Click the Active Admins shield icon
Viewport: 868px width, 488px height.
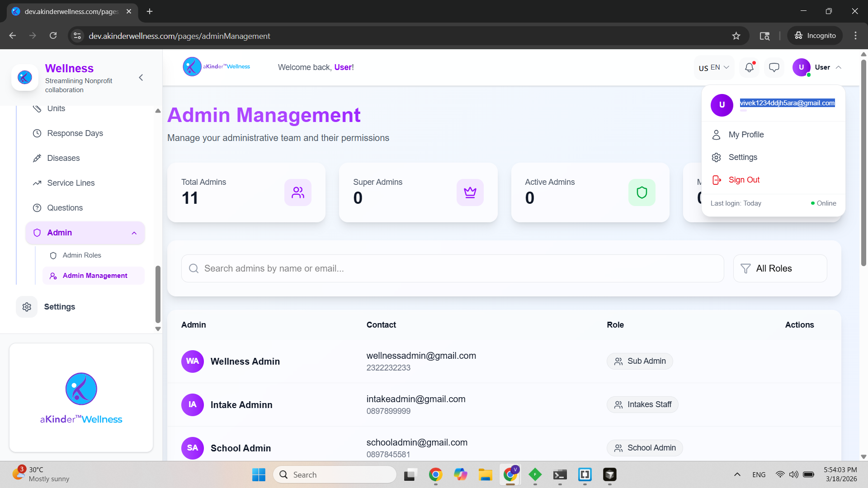point(642,192)
